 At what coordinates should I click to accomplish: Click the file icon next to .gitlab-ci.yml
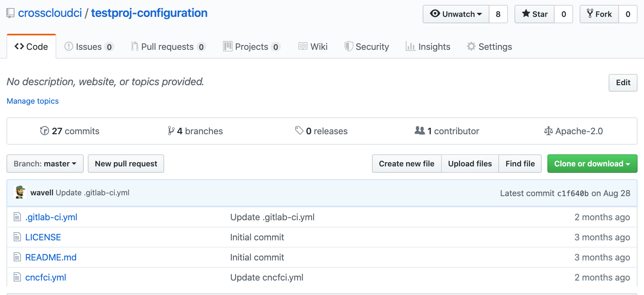coord(17,217)
